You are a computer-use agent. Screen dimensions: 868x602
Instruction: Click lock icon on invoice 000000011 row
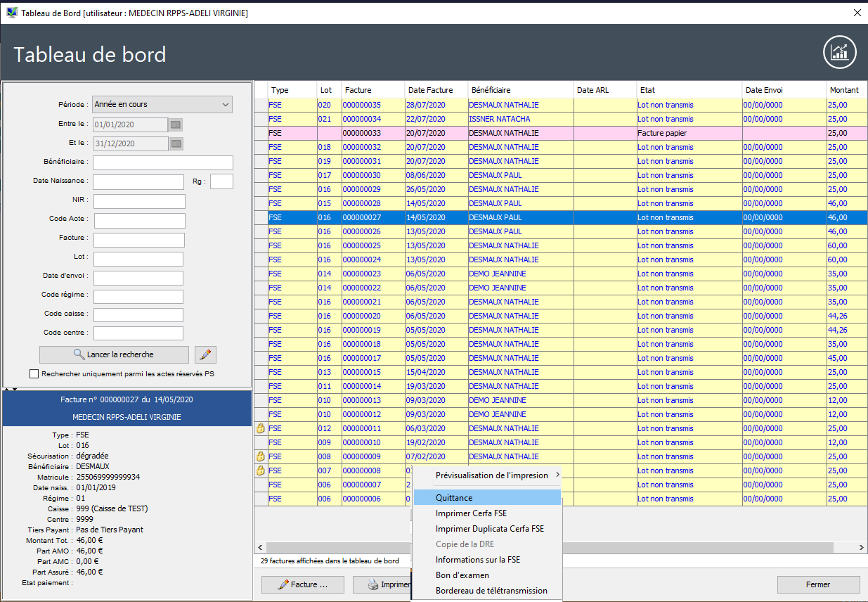pyautogui.click(x=260, y=428)
